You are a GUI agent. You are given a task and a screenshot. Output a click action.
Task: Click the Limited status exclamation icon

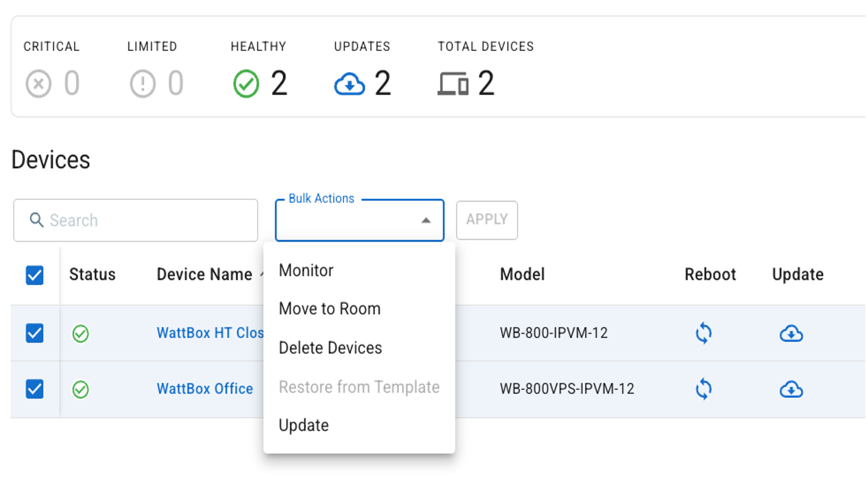point(143,84)
